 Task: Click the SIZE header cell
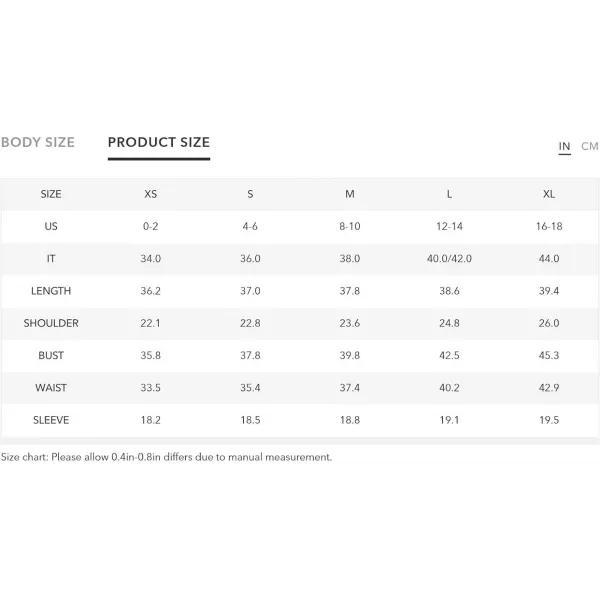(x=51, y=194)
